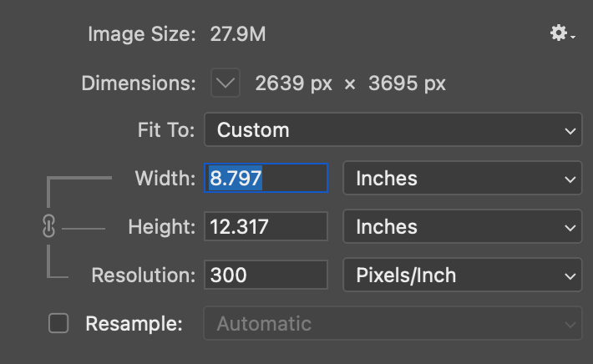Click the Width field showing 8.797

tap(266, 178)
